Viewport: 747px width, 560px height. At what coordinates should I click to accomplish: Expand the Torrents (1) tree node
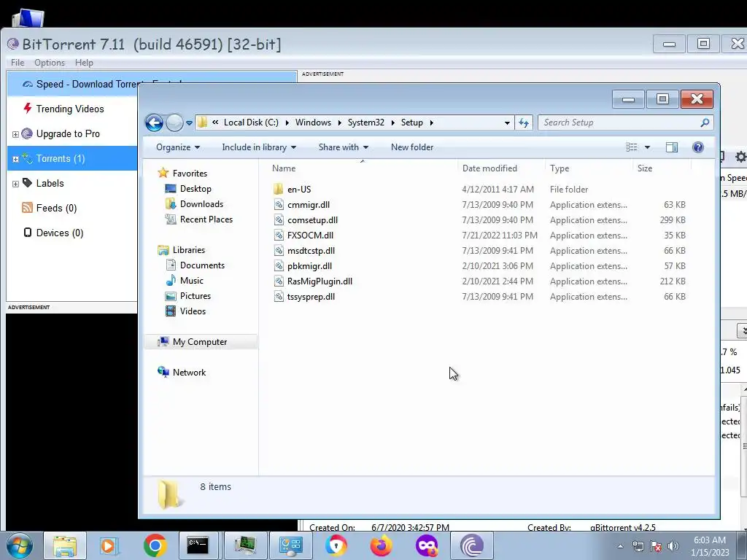15,159
